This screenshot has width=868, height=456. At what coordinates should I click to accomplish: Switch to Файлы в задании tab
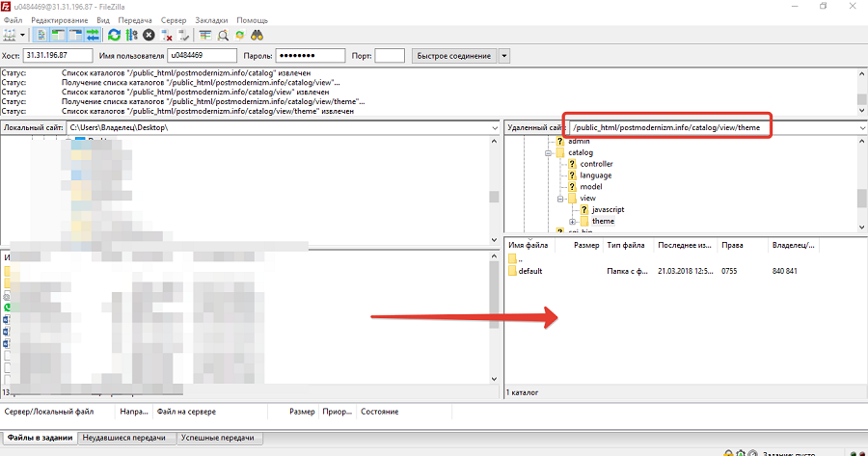40,438
